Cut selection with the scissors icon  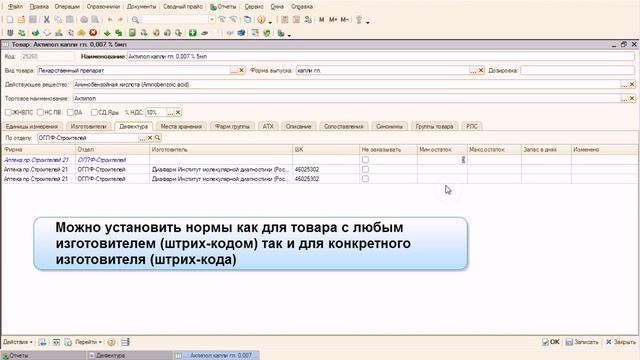(47, 20)
